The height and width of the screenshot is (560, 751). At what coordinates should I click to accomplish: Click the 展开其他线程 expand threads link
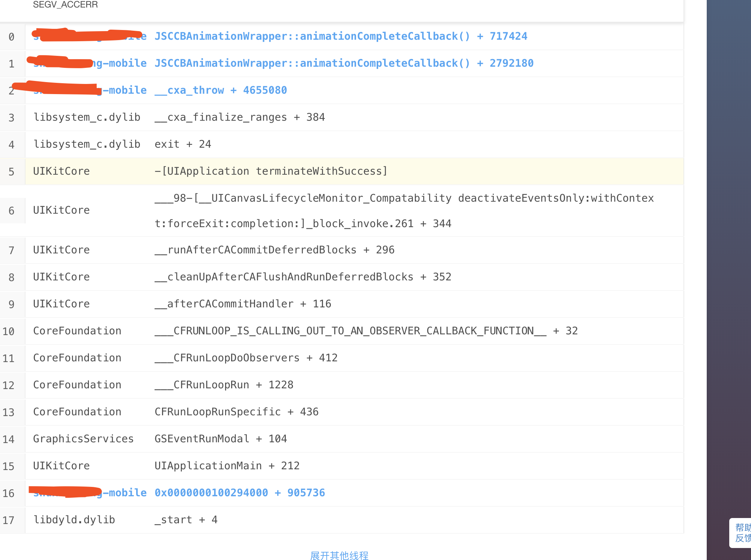click(x=339, y=555)
